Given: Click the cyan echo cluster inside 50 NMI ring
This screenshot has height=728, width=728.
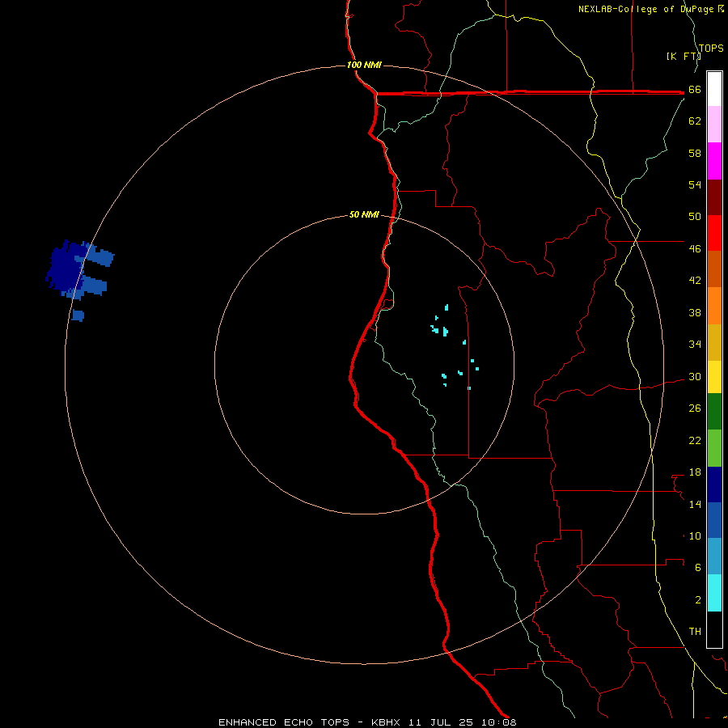Looking at the screenshot, I should (x=455, y=346).
